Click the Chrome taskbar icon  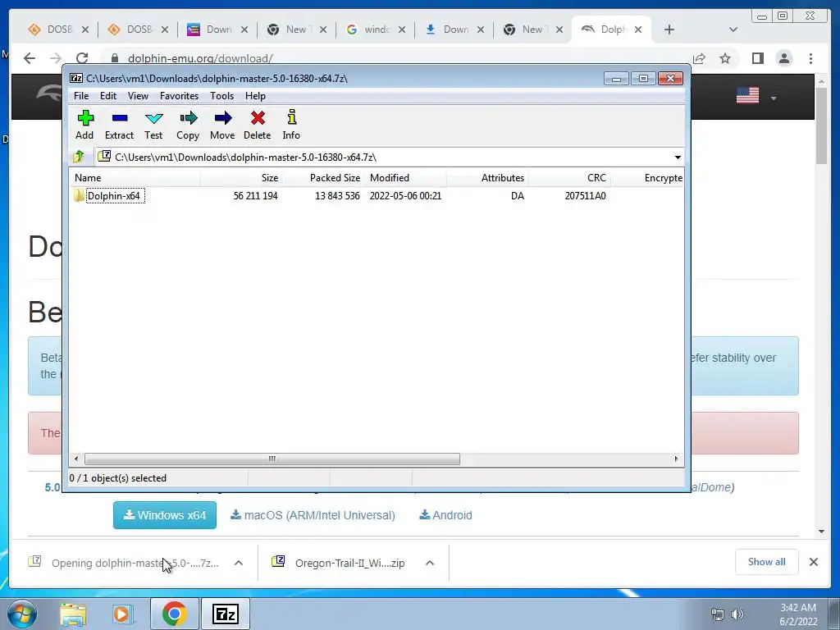coord(175,614)
